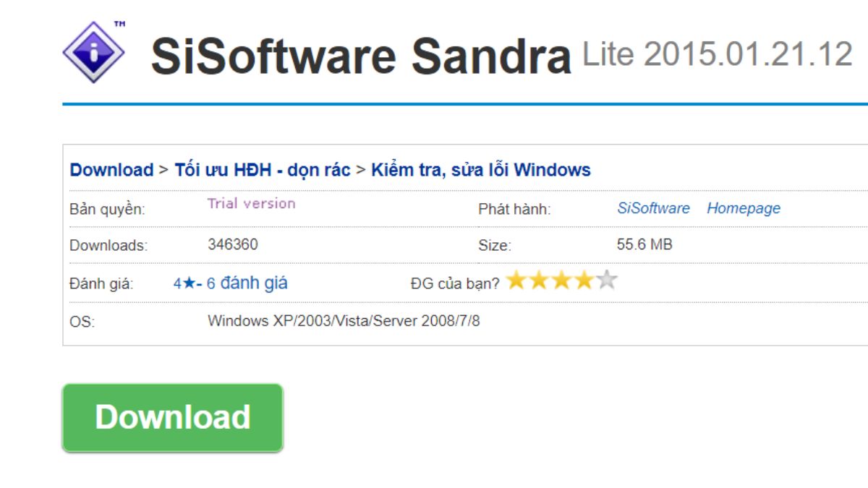Screen dimensions: 868x488
Task: Open the Download breadcrumb link
Action: click(x=111, y=170)
